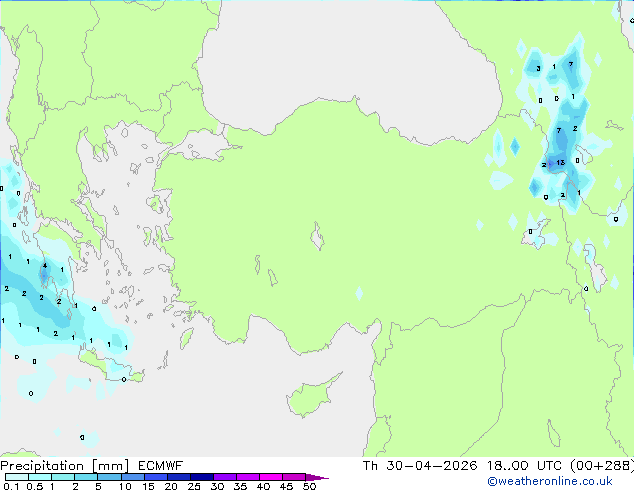This screenshot has height=490, width=634.
Task: Click the '13' precipitation value on the map
Action: pyautogui.click(x=560, y=163)
